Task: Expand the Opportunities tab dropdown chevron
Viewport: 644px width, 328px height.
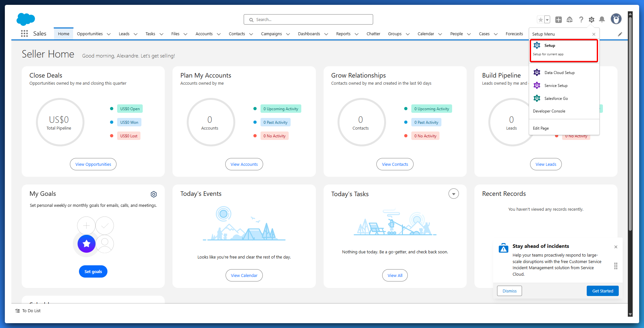Action: (x=109, y=34)
